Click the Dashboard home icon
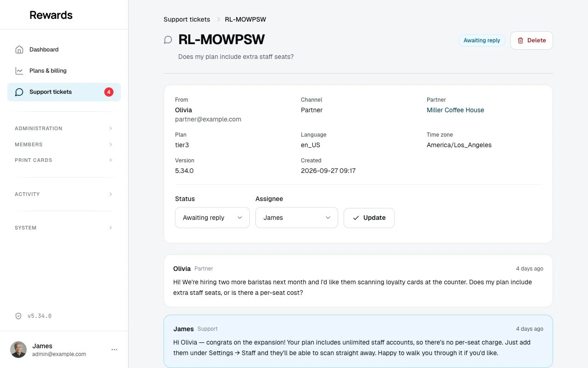This screenshot has width=588, height=368. click(x=19, y=49)
